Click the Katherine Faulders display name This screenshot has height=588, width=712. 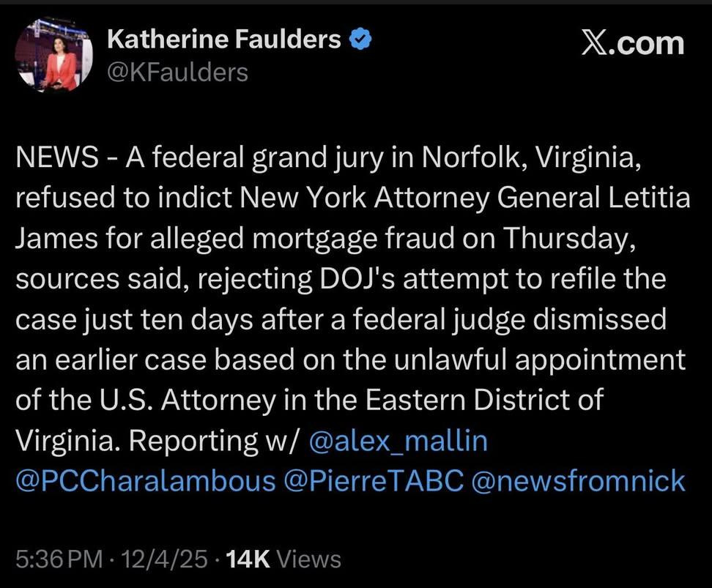(x=224, y=39)
